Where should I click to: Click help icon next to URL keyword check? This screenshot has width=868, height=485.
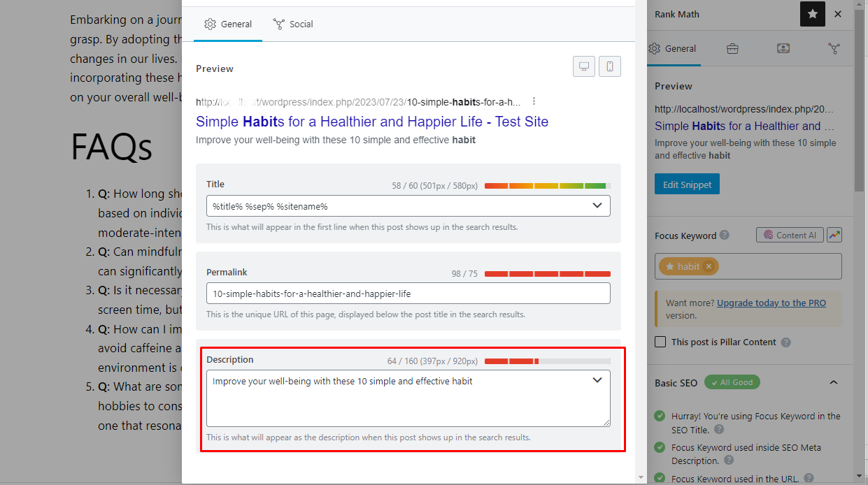809,478
